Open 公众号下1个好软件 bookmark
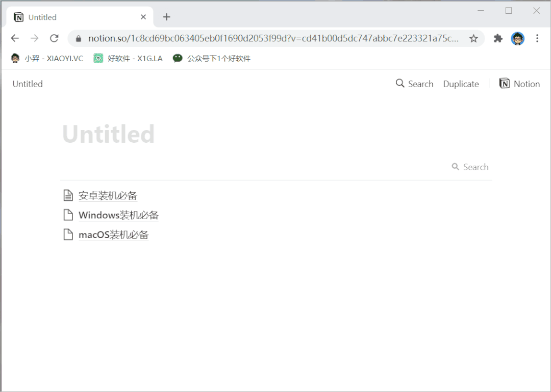The height and width of the screenshot is (392, 551). pos(212,58)
